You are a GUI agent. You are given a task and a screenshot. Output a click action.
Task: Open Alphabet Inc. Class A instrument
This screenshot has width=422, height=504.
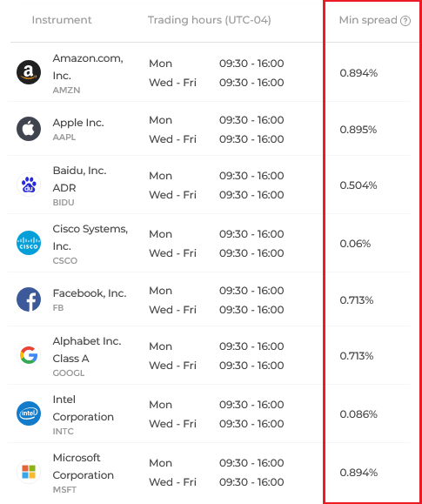87,350
